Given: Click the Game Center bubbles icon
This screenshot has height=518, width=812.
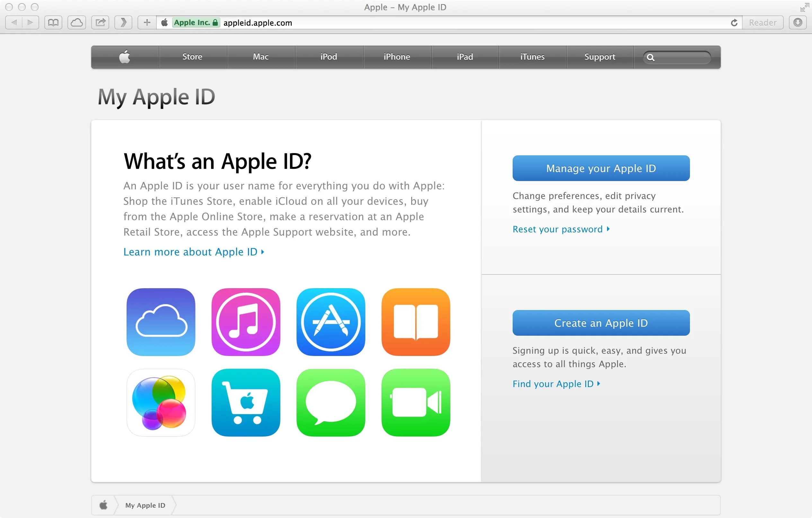Looking at the screenshot, I should (161, 402).
